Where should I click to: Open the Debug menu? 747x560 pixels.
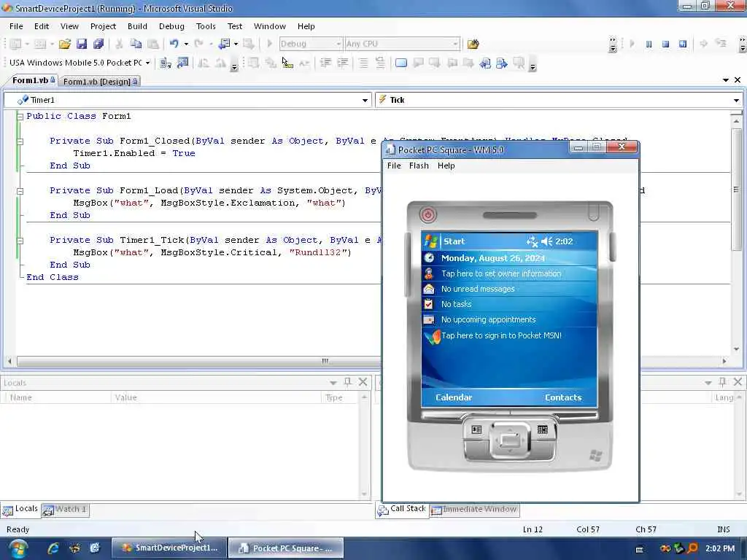(171, 26)
